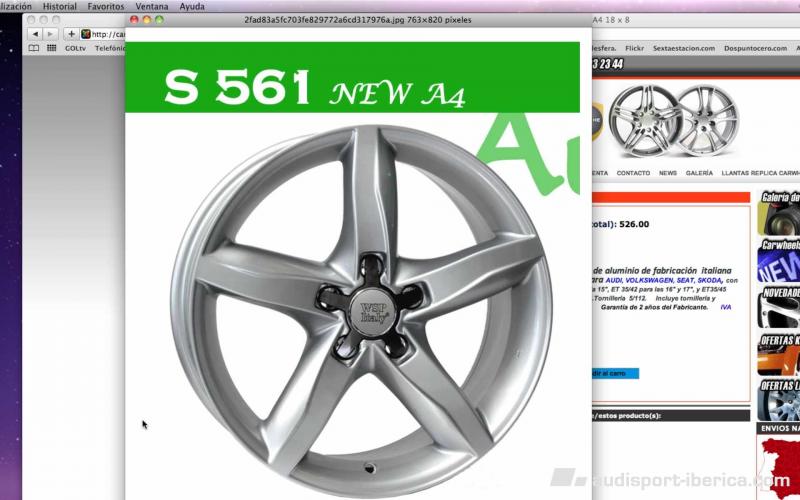Image resolution: width=800 pixels, height=500 pixels.
Task: Open the Ventana menu
Action: coord(152,7)
